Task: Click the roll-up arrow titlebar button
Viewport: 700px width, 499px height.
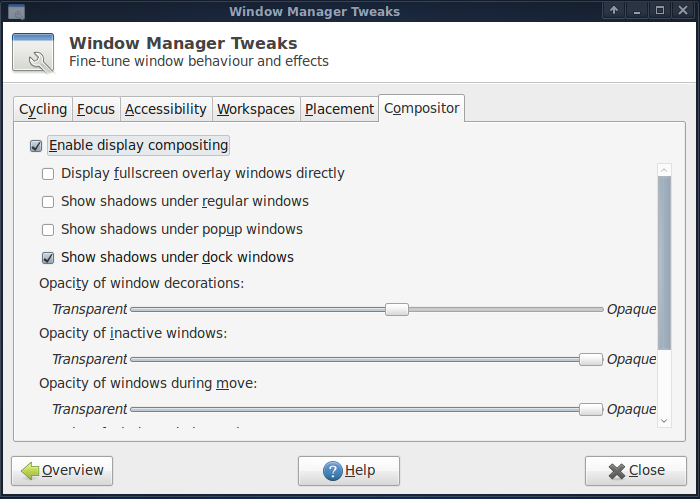Action: (614, 10)
